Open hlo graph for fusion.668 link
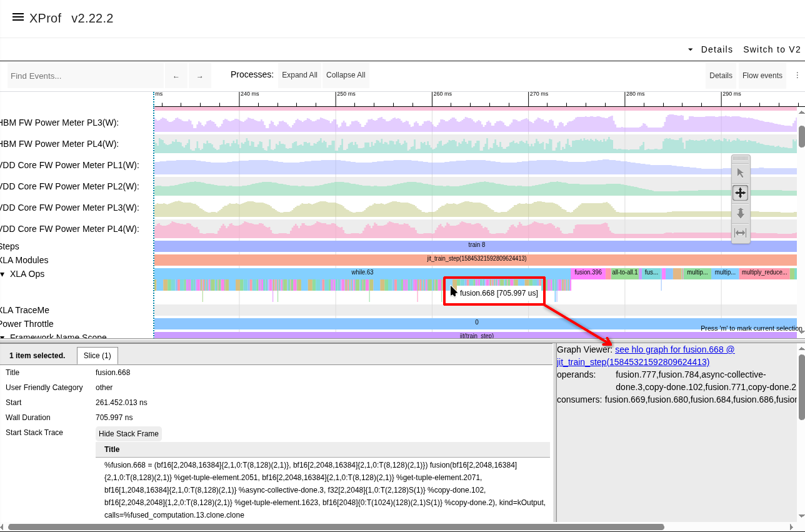 pos(646,356)
